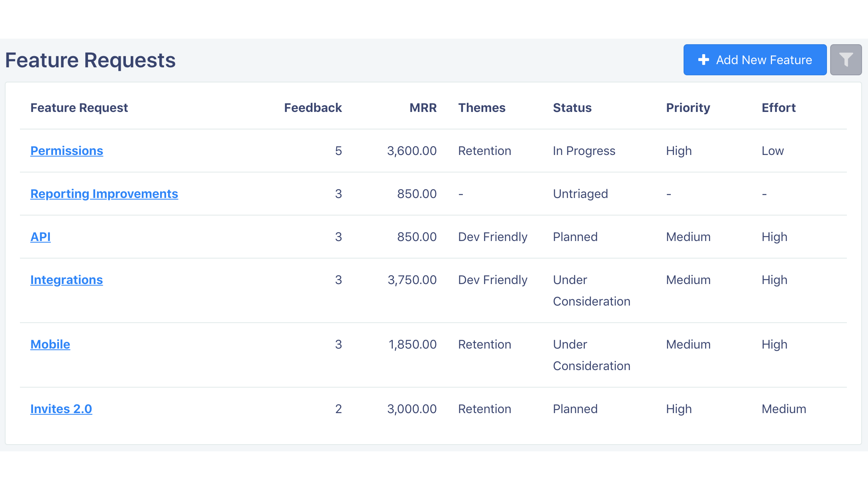
Task: Open the Integrations feature link
Action: pos(67,280)
